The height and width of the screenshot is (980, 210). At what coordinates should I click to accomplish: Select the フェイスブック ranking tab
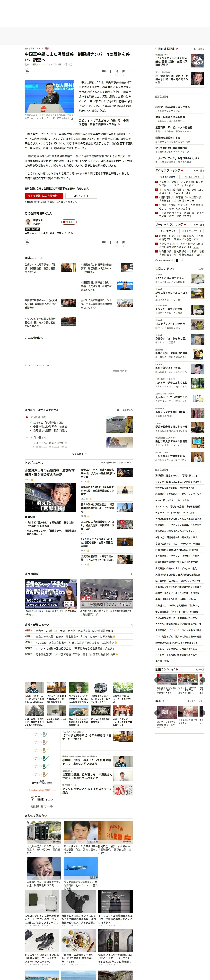tap(168, 231)
